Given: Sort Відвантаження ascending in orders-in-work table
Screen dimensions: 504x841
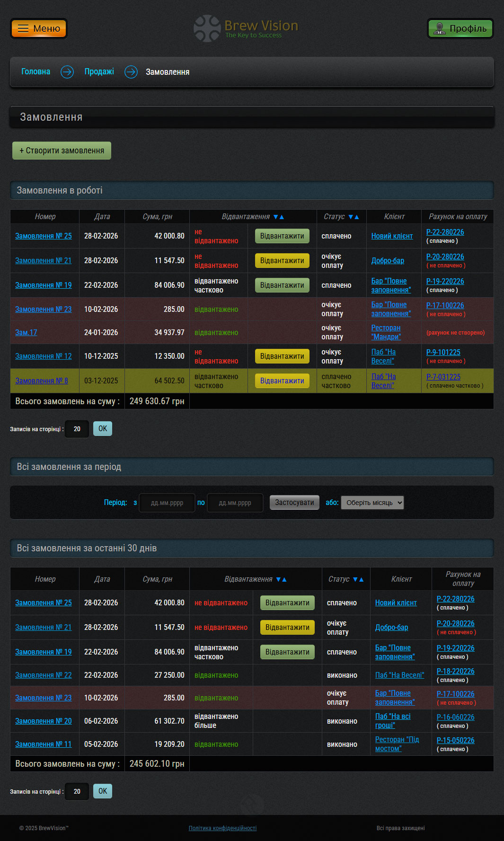Looking at the screenshot, I should [282, 217].
